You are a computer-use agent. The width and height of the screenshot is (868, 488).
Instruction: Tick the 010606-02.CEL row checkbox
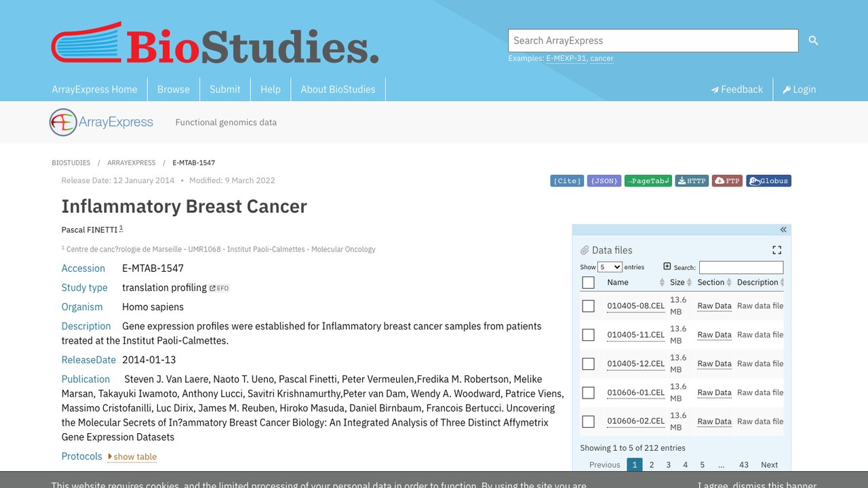[588, 422]
